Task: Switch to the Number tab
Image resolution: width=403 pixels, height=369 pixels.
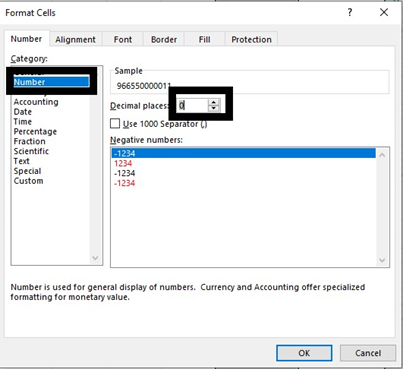Action: click(x=26, y=39)
